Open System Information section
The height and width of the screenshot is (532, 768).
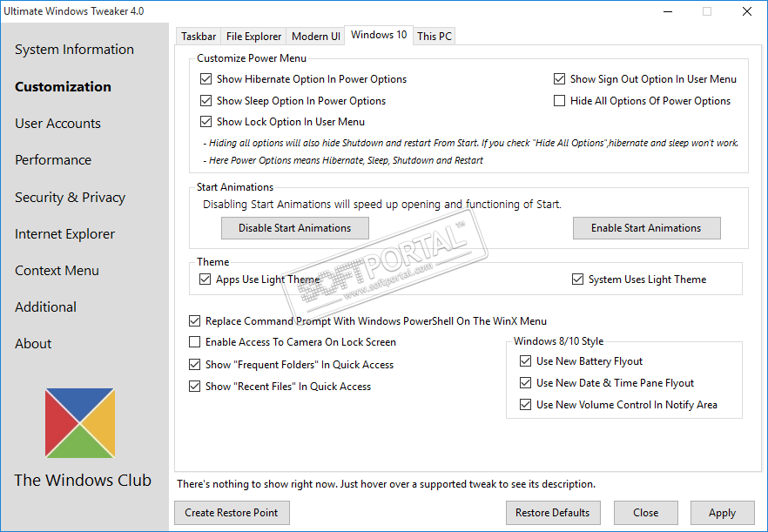coord(75,50)
